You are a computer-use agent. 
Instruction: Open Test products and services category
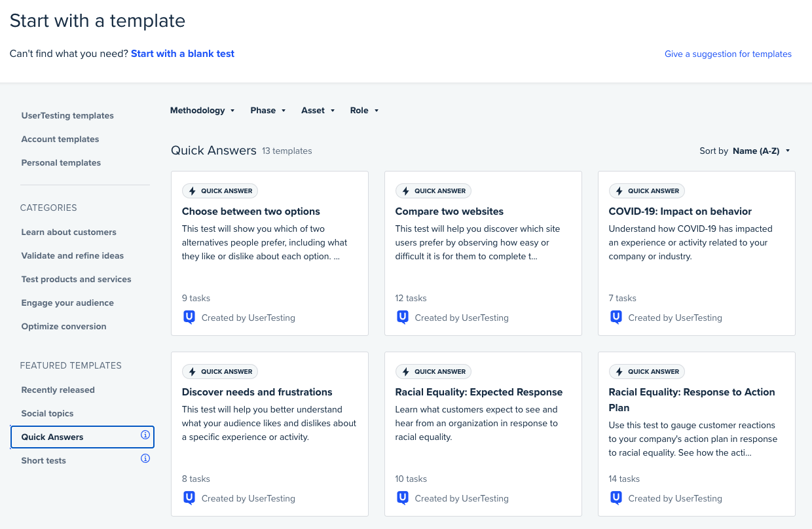[x=76, y=280]
